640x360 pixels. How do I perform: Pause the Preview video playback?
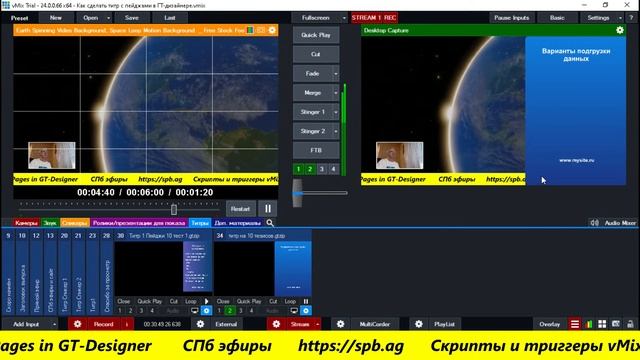(268, 209)
